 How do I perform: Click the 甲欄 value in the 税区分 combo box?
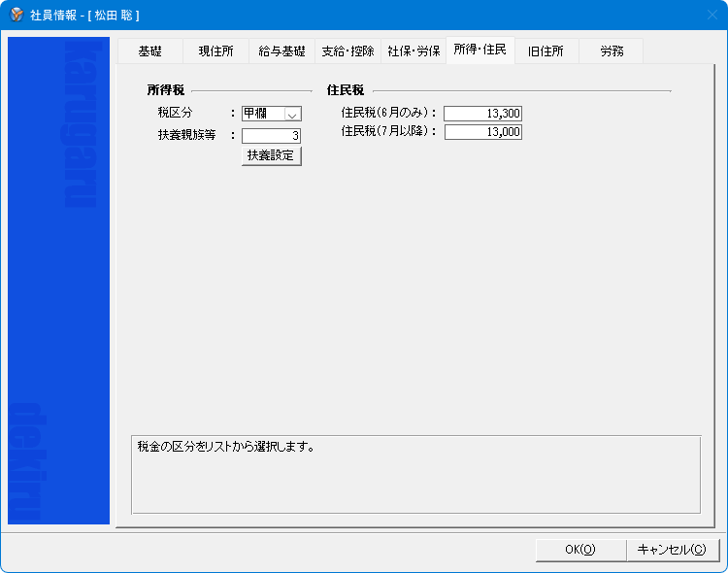pos(263,114)
